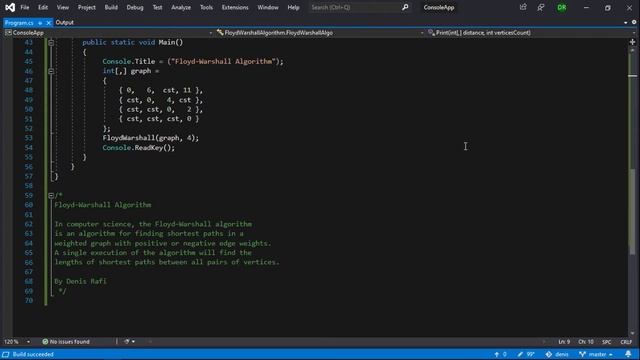640x360 pixels.
Task: Click the Build succeeded status message
Action: click(x=33, y=354)
